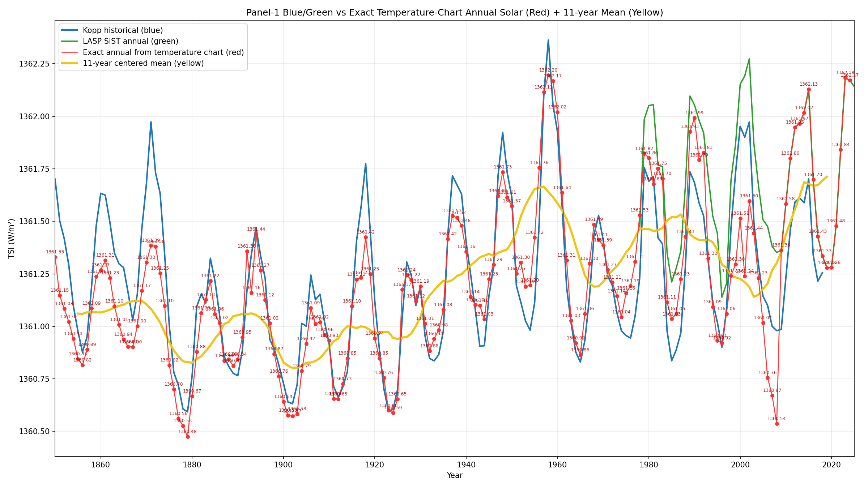Click the red data label "1361.57"
868x488 pixels.
[x=512, y=201]
